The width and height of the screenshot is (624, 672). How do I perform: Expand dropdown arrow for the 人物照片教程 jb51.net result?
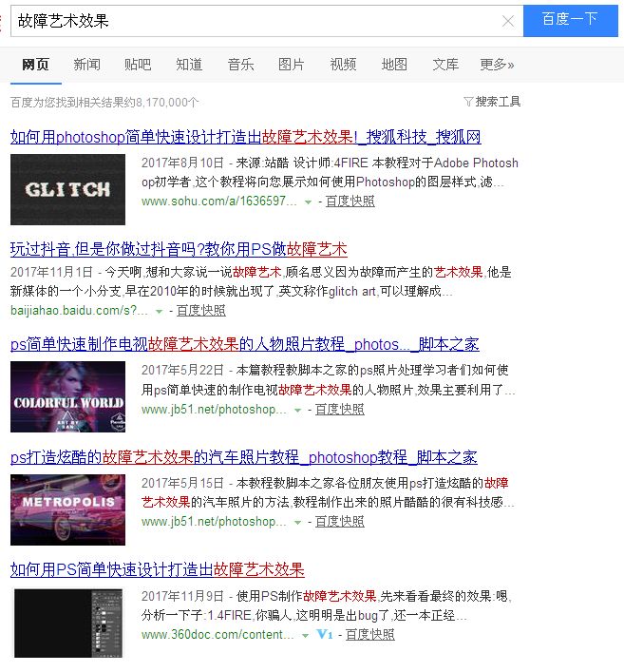[x=297, y=411]
